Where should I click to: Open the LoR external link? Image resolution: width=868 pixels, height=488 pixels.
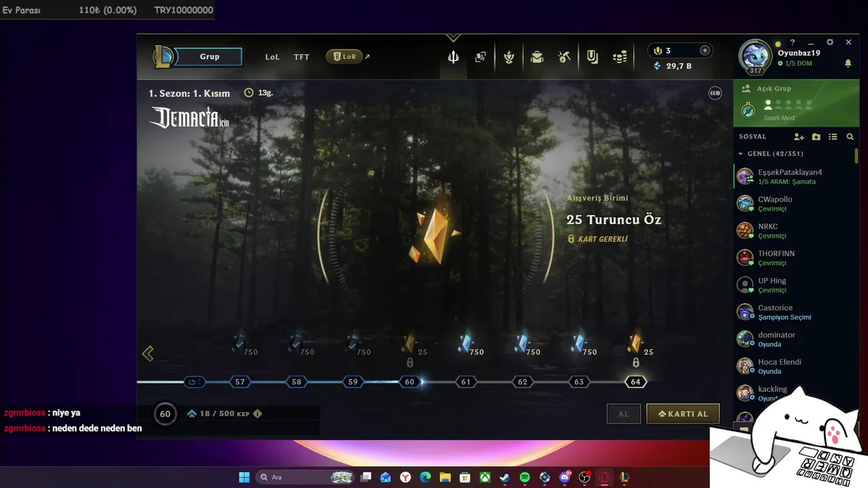tap(348, 57)
